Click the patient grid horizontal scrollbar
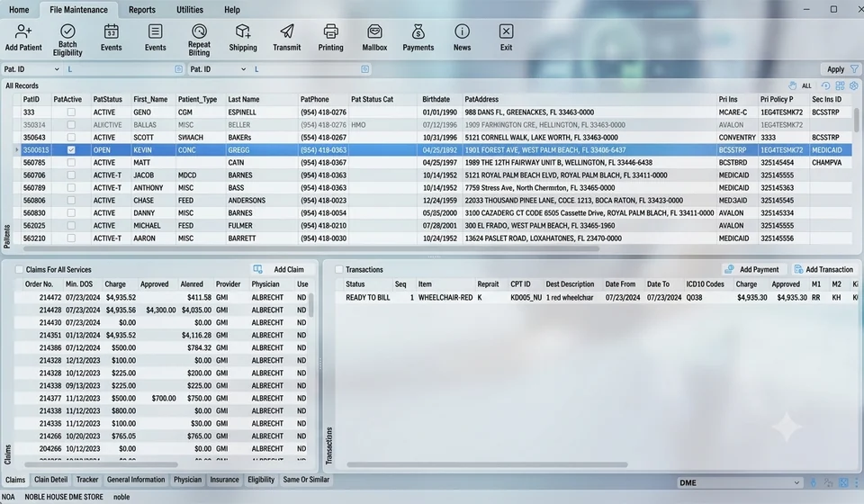This screenshot has height=504, width=864. pyautogui.click(x=311, y=248)
